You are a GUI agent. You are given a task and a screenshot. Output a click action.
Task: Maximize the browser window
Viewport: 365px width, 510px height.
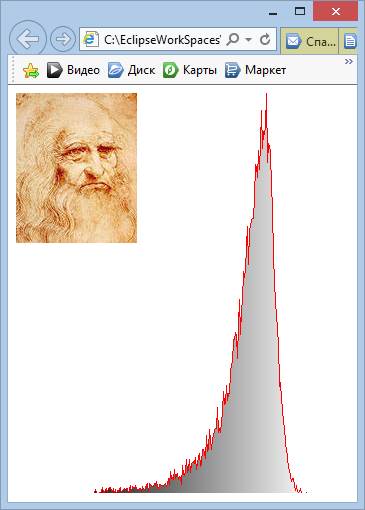[300, 12]
